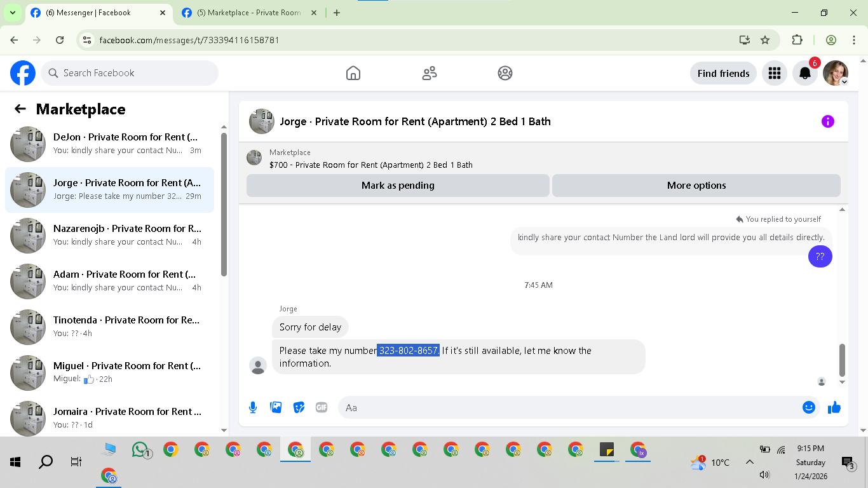Click the Sorry for delay message

[x=310, y=327]
